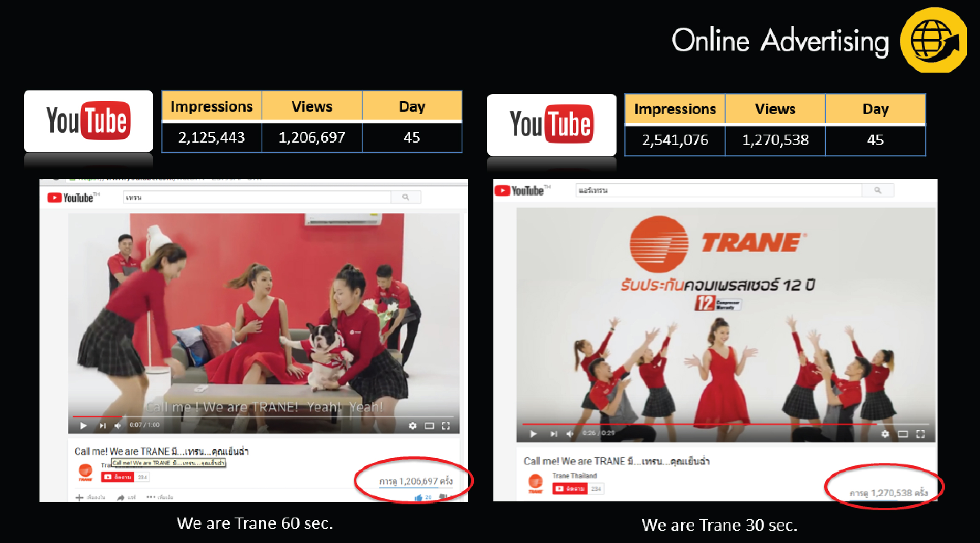The image size is (980, 543).
Task: Open the more options dots under left video
Action: tap(150, 497)
